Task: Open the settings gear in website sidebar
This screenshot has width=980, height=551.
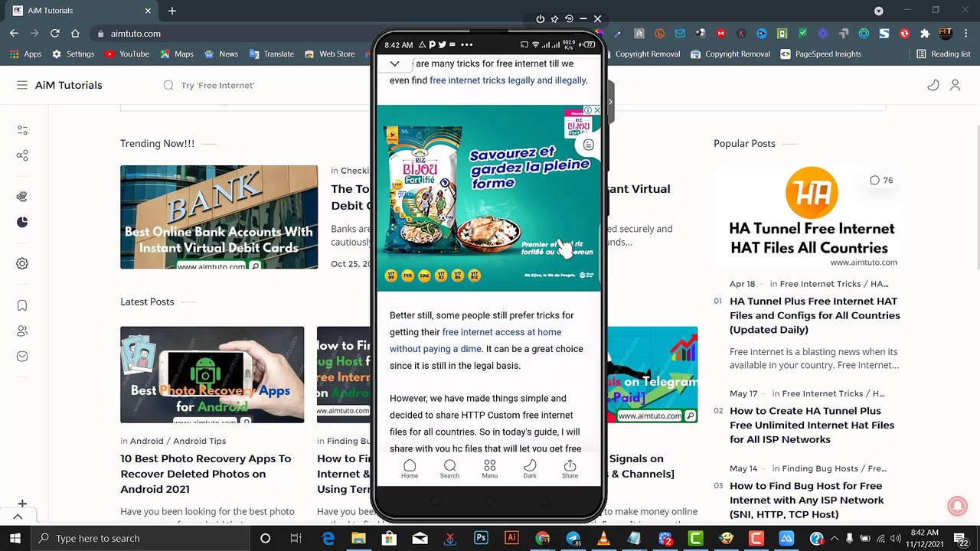Action: click(22, 264)
